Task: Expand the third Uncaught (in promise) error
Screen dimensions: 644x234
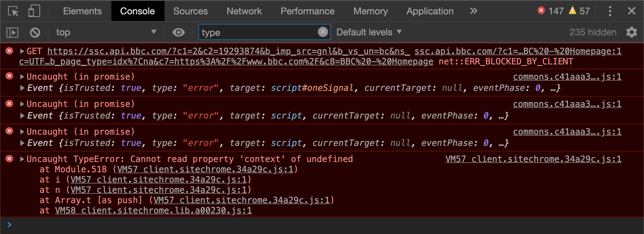Action: [x=22, y=132]
